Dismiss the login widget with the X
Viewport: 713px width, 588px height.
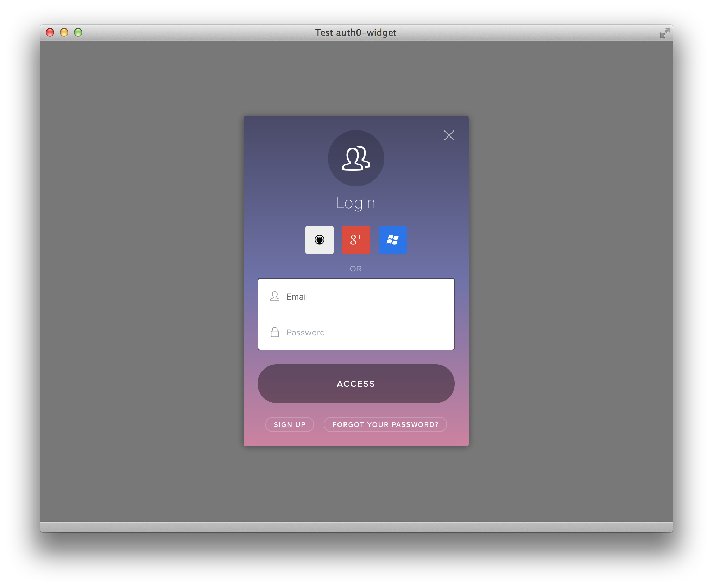click(x=449, y=135)
